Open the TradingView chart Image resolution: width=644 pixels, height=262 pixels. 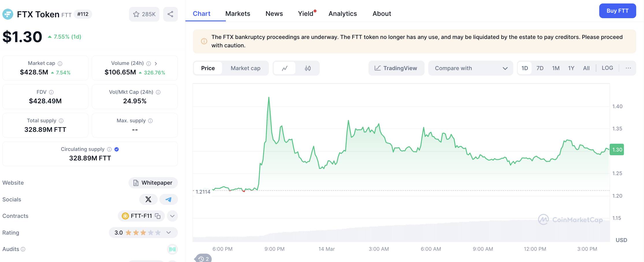tap(396, 68)
